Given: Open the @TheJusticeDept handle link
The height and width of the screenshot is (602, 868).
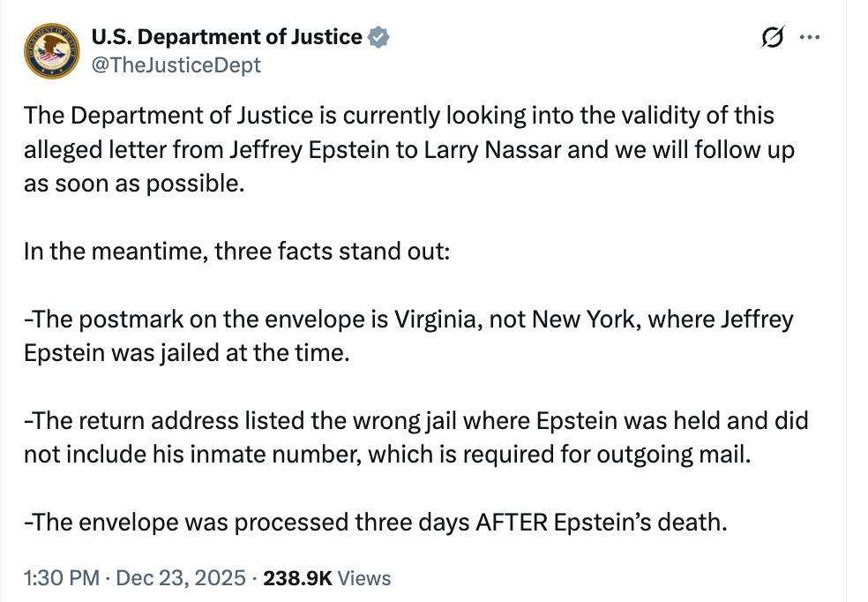Looking at the screenshot, I should point(176,64).
